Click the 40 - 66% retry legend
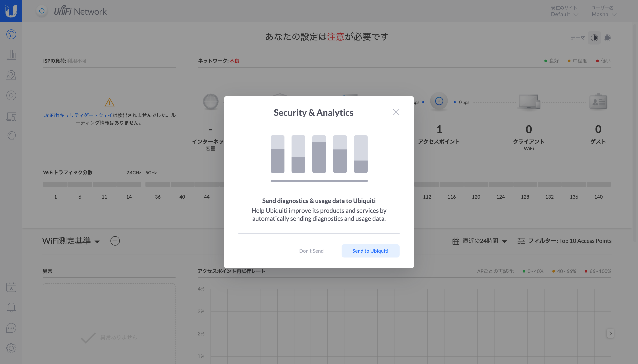Screen dimensions: 638x364 tap(564, 271)
